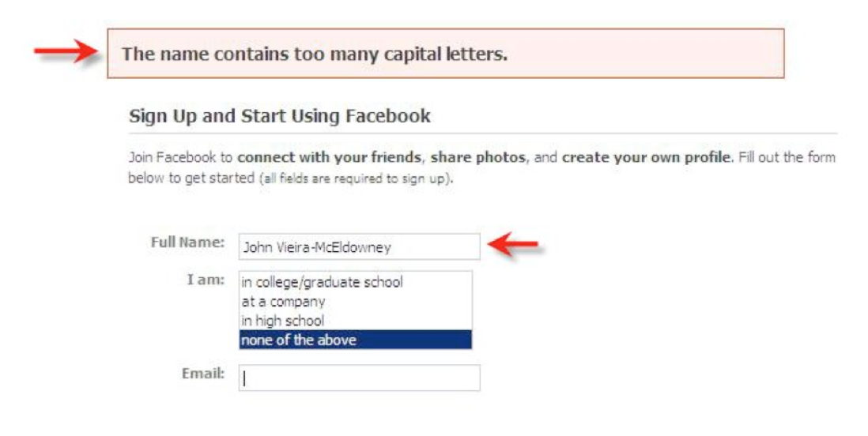Click into the empty Email field
Screen dimensions: 868x436
[x=359, y=378]
